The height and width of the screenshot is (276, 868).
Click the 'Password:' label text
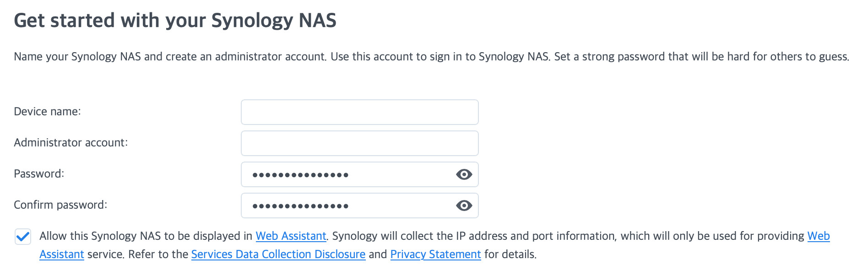click(39, 174)
